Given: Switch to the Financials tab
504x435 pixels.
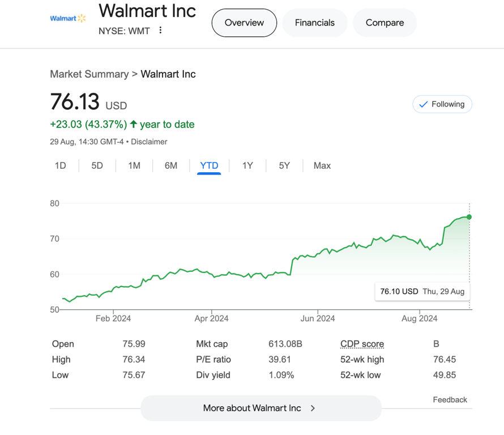Looking at the screenshot, I should click(314, 23).
